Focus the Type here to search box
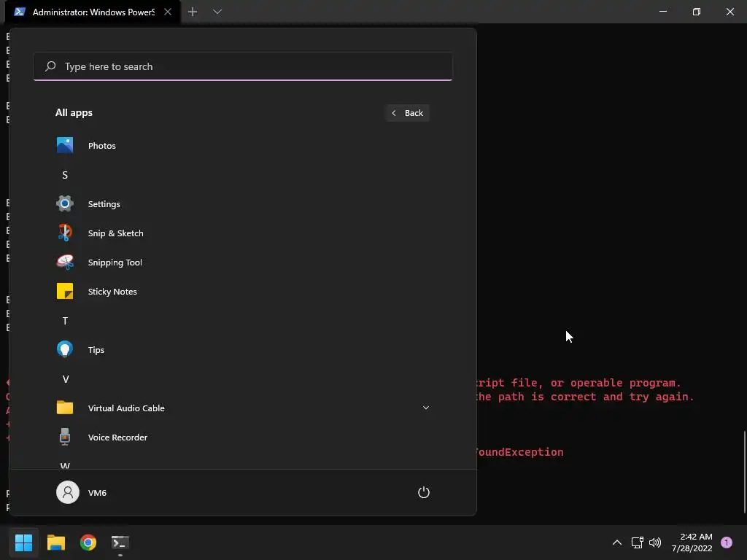747x560 pixels. [x=243, y=66]
